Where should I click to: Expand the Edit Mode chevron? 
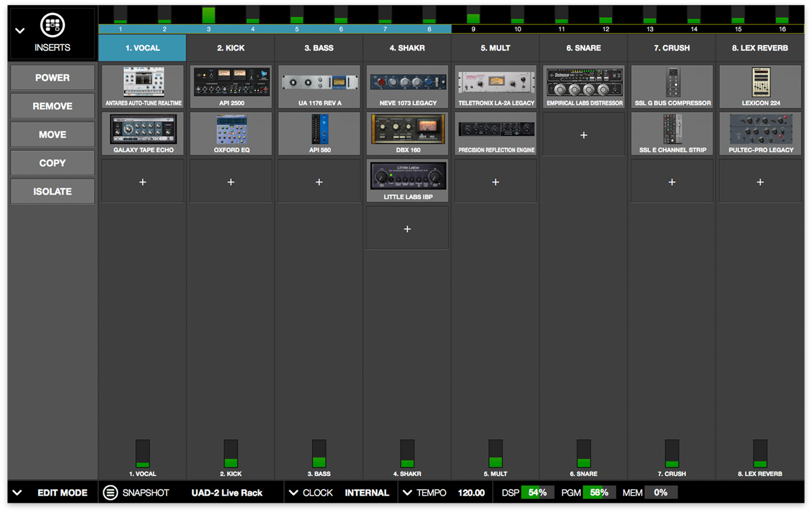(x=17, y=493)
